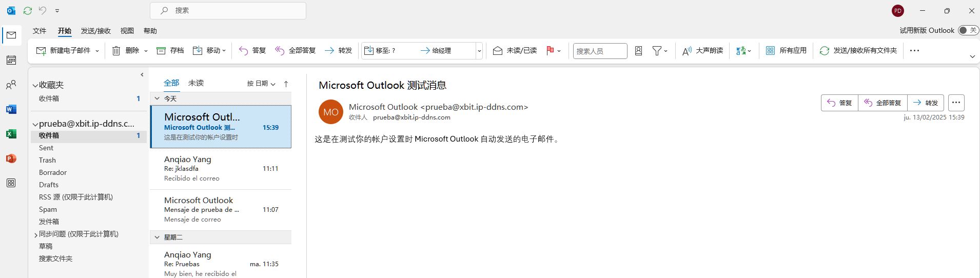980x278 pixels.
Task: Click the 答复 reply button in the ribbon
Action: (x=252, y=50)
